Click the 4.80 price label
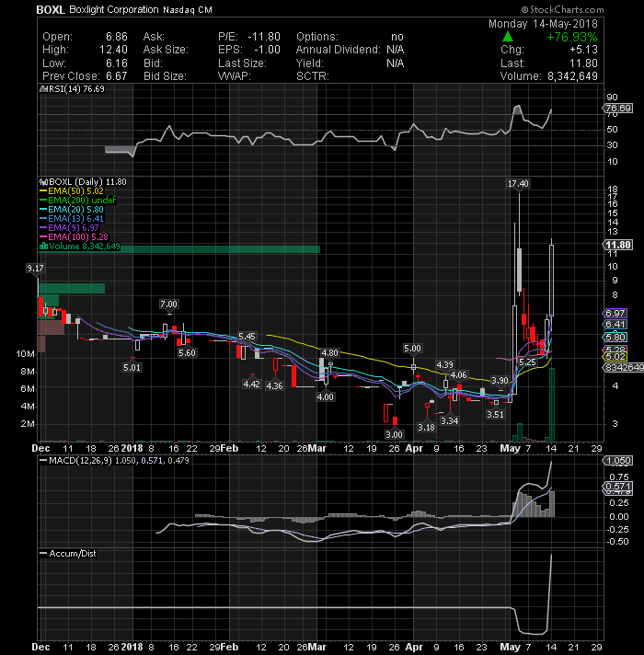Viewport: 644px width, 655px height. pyautogui.click(x=329, y=353)
